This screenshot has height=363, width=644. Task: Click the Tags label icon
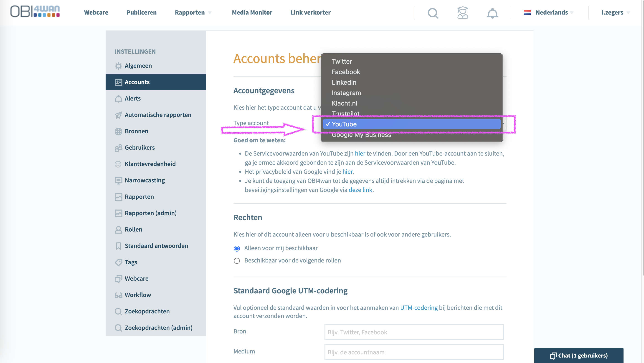pyautogui.click(x=118, y=262)
